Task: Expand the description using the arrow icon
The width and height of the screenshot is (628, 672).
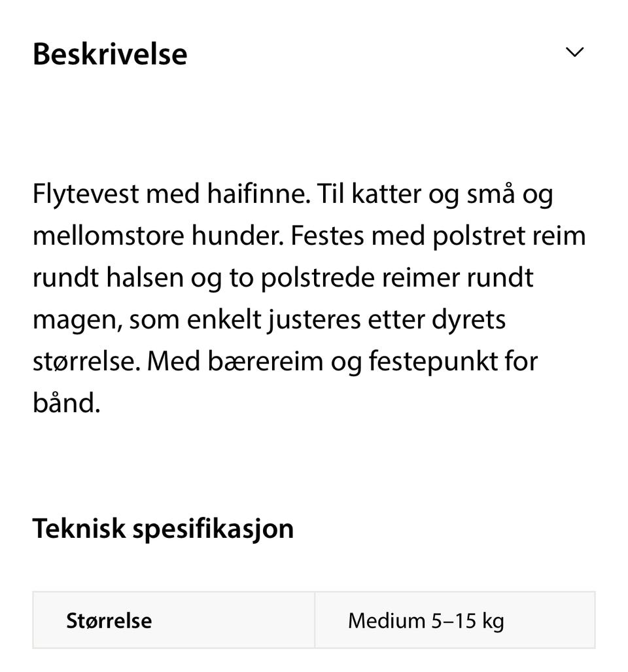Action: tap(574, 52)
